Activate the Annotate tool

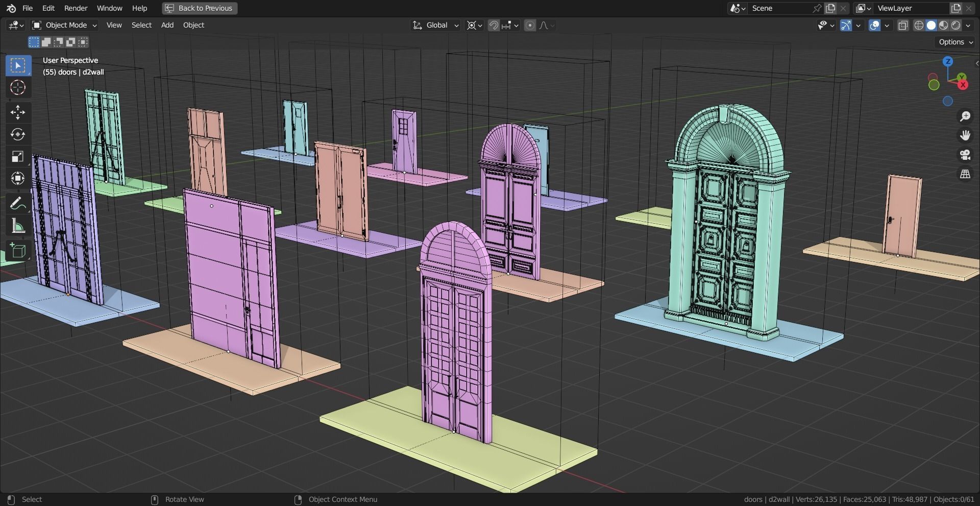(18, 203)
